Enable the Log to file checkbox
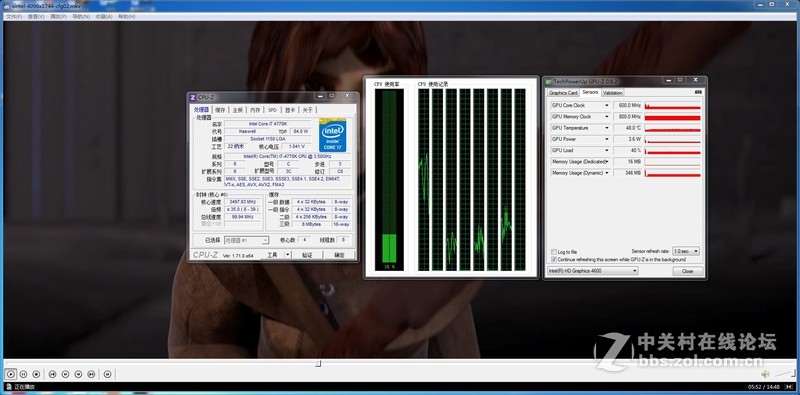Screen dimensions: 800x395 point(554,252)
